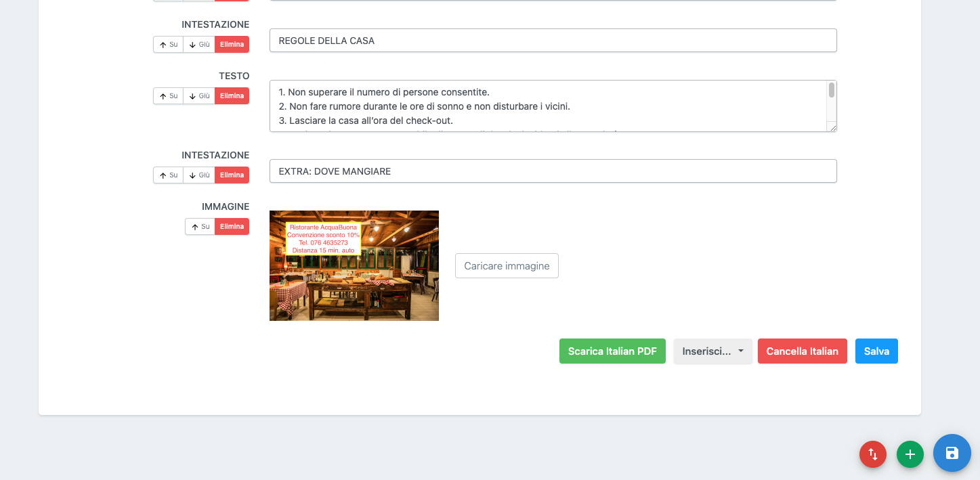Click the Caricare immagine upload button
Screen dimensions: 980x480
click(507, 266)
